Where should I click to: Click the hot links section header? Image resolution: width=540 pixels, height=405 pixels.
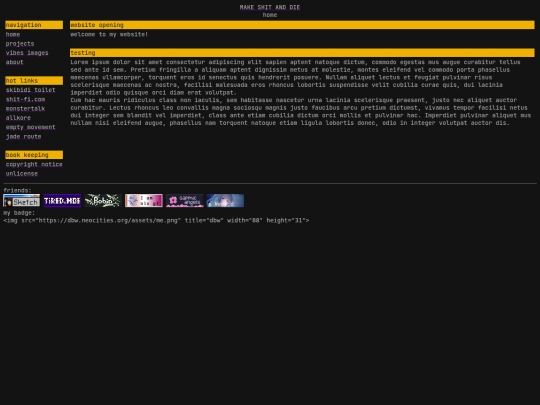click(34, 81)
